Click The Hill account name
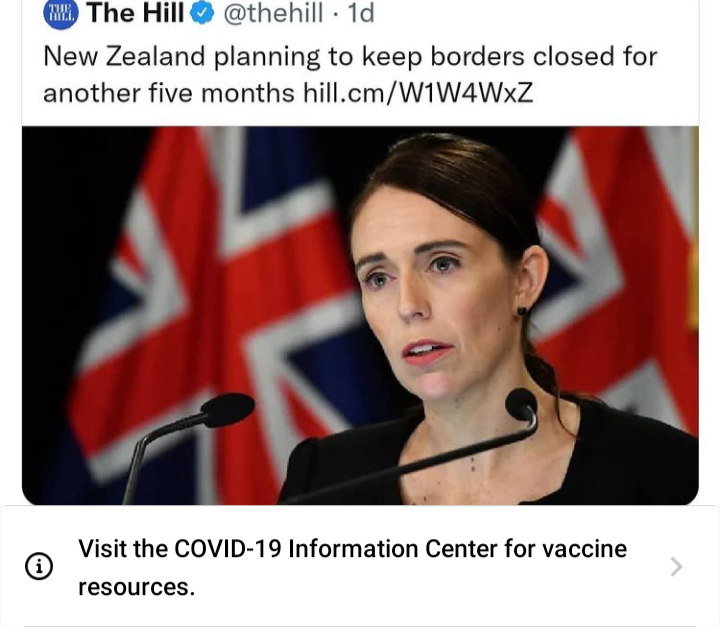Screen dimensions: 720x627 click(135, 13)
